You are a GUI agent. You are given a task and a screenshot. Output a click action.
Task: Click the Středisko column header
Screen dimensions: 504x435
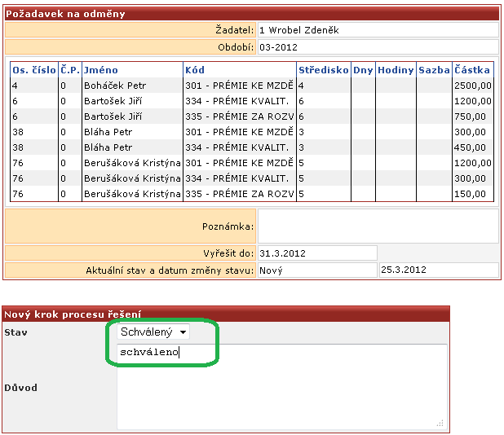pos(323,70)
